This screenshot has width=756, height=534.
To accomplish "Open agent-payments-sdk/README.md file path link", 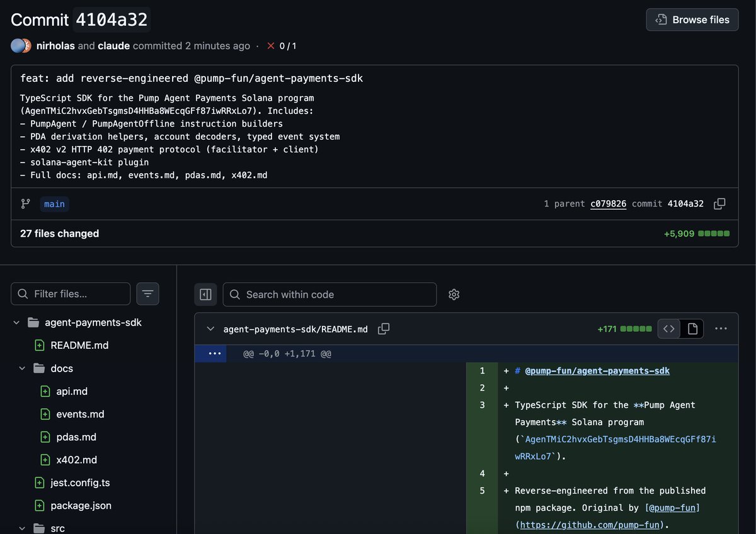I will click(295, 329).
